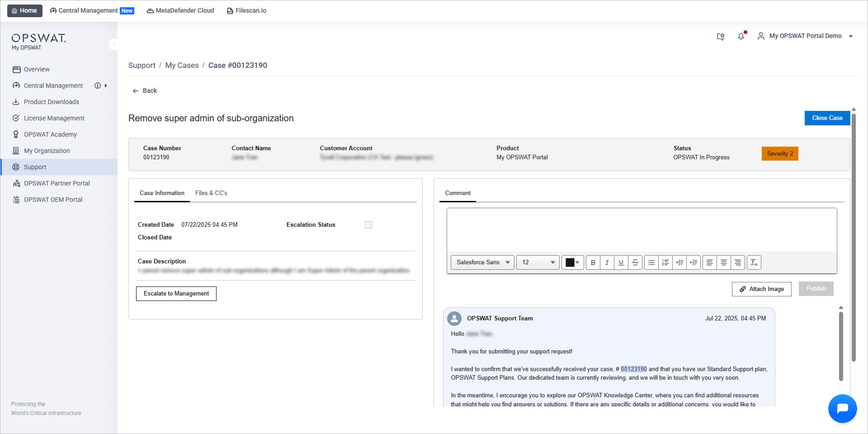The height and width of the screenshot is (434, 868).
Task: Click the Attach Image button
Action: [x=762, y=289]
